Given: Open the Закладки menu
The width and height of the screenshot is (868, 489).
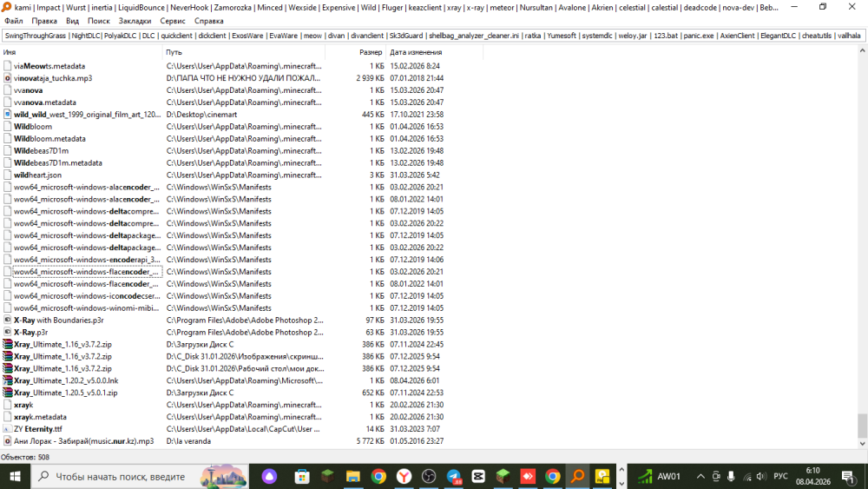Looking at the screenshot, I should tap(135, 21).
